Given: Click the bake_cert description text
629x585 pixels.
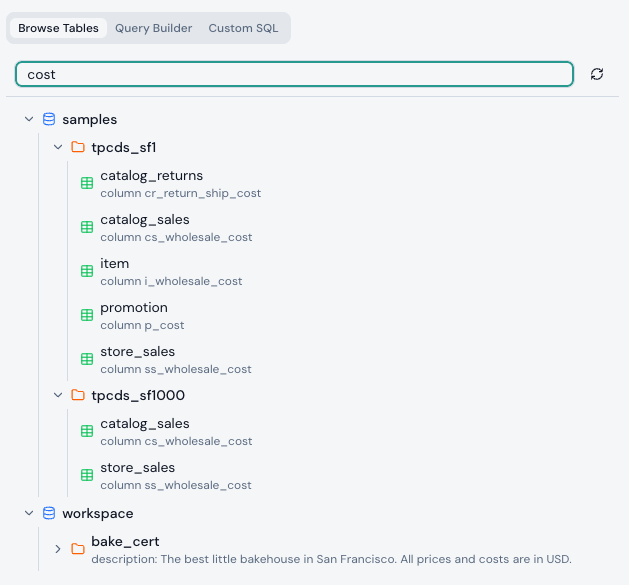Looking at the screenshot, I should tap(331, 559).
